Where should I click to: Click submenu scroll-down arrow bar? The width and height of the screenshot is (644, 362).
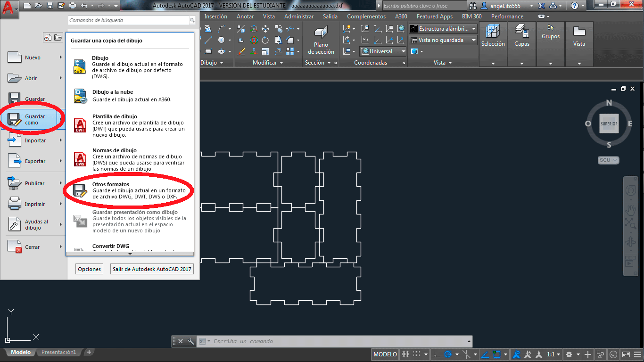point(130,254)
